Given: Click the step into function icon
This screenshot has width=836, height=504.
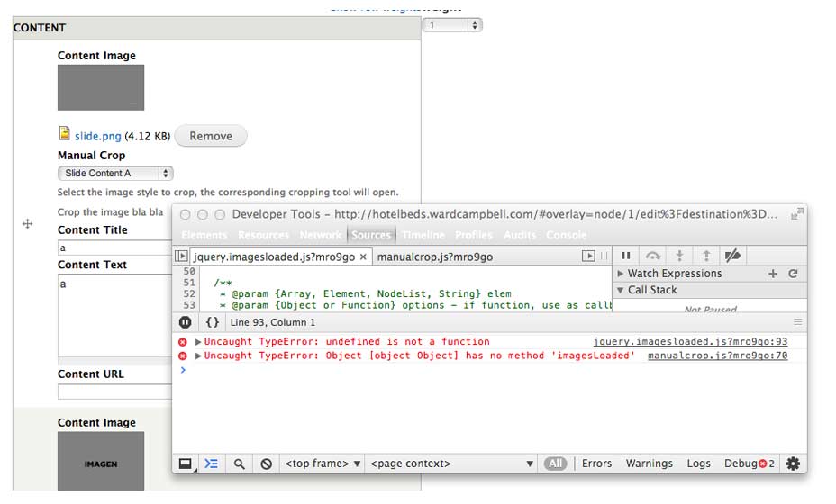Looking at the screenshot, I should pos(680,256).
